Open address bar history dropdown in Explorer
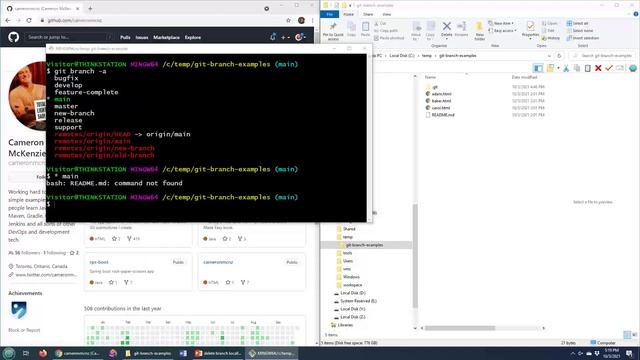640x360 pixels. [549, 56]
